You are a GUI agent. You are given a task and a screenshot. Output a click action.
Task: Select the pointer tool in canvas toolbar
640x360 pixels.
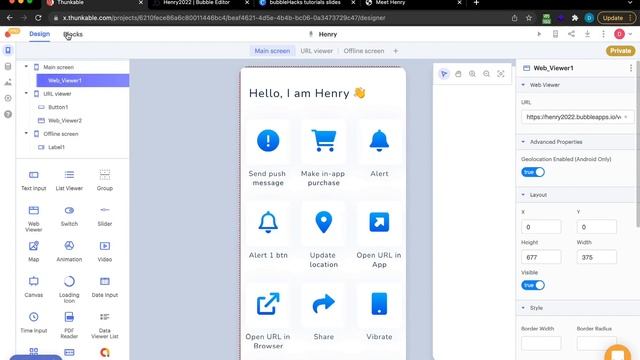[x=444, y=74]
